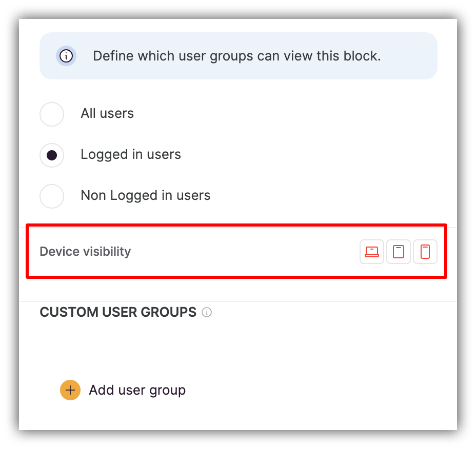The image size is (476, 449).
Task: Click the CUSTOM USER GROUPS heading
Action: 118,312
